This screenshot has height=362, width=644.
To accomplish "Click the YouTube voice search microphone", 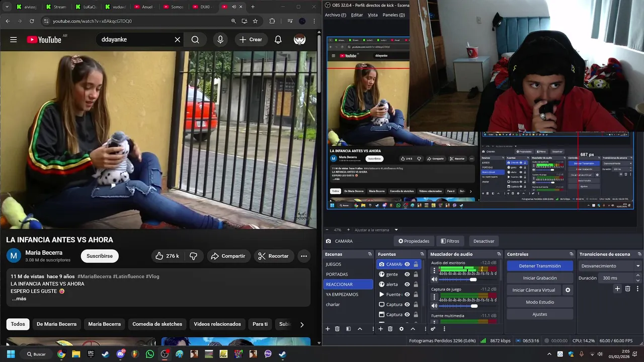I will click(x=220, y=40).
